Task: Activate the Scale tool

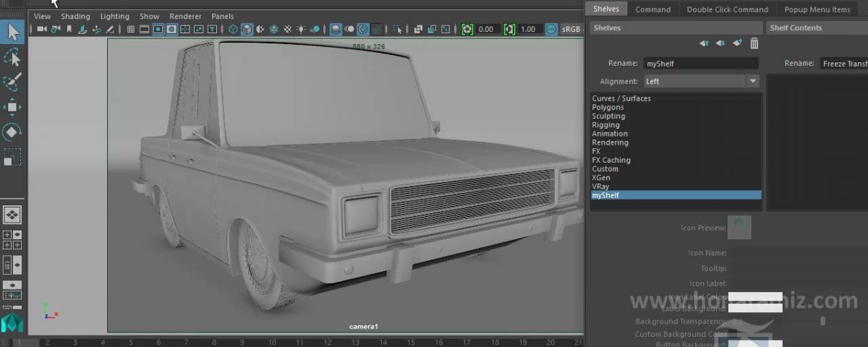Action: click(12, 157)
